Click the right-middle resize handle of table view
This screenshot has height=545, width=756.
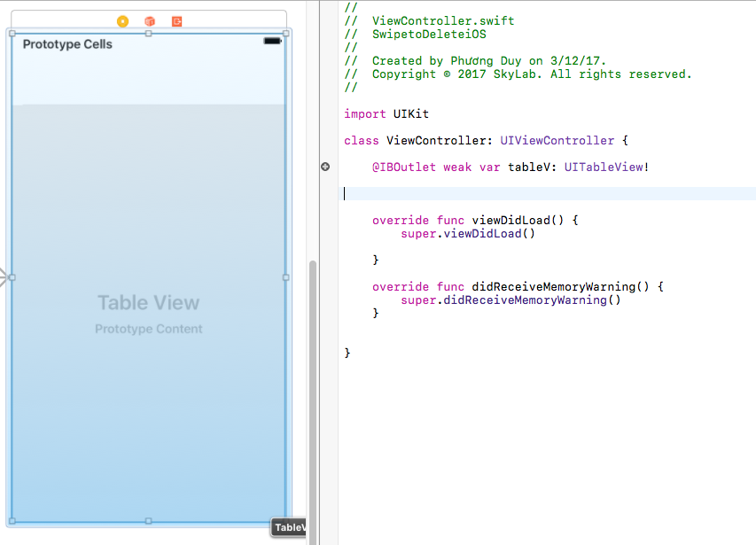coord(286,277)
